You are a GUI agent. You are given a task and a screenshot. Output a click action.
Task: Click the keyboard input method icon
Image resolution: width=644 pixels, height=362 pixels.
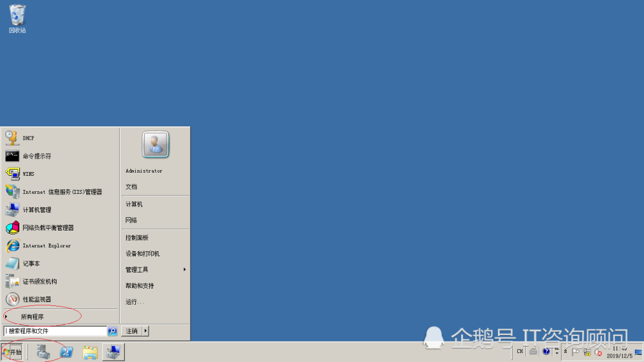coord(533,351)
